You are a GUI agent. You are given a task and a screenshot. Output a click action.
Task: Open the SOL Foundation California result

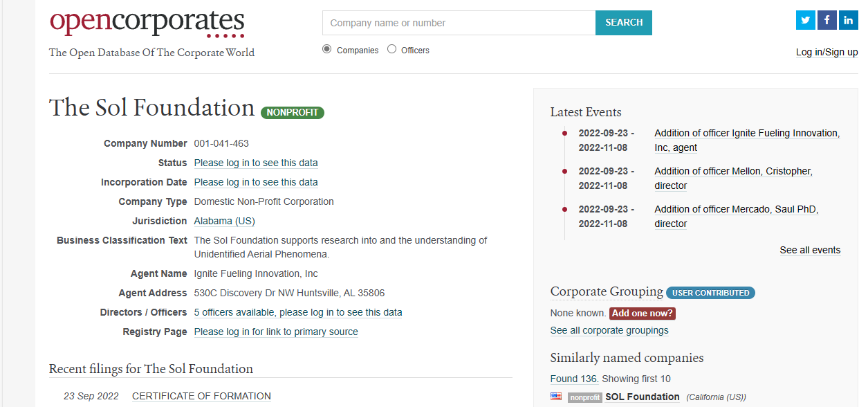click(643, 397)
